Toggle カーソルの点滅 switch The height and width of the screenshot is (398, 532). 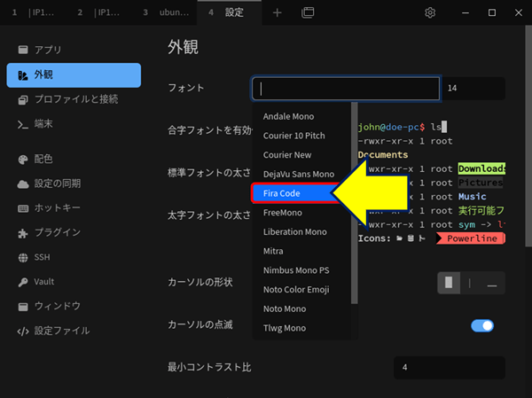[x=482, y=325]
